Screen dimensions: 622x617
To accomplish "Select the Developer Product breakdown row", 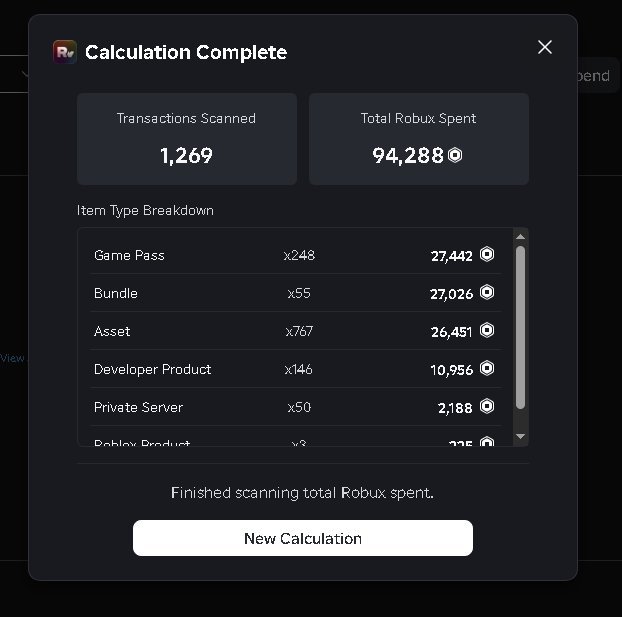I will (296, 369).
